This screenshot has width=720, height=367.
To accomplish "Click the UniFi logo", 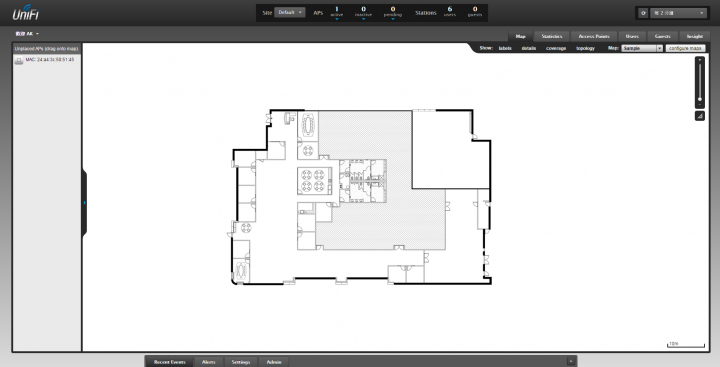I will (x=26, y=12).
